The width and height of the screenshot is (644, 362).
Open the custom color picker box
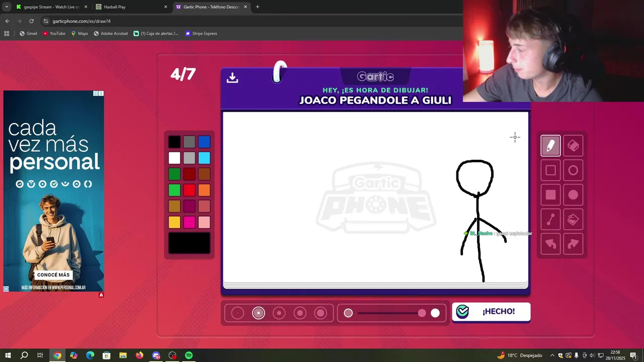click(189, 243)
